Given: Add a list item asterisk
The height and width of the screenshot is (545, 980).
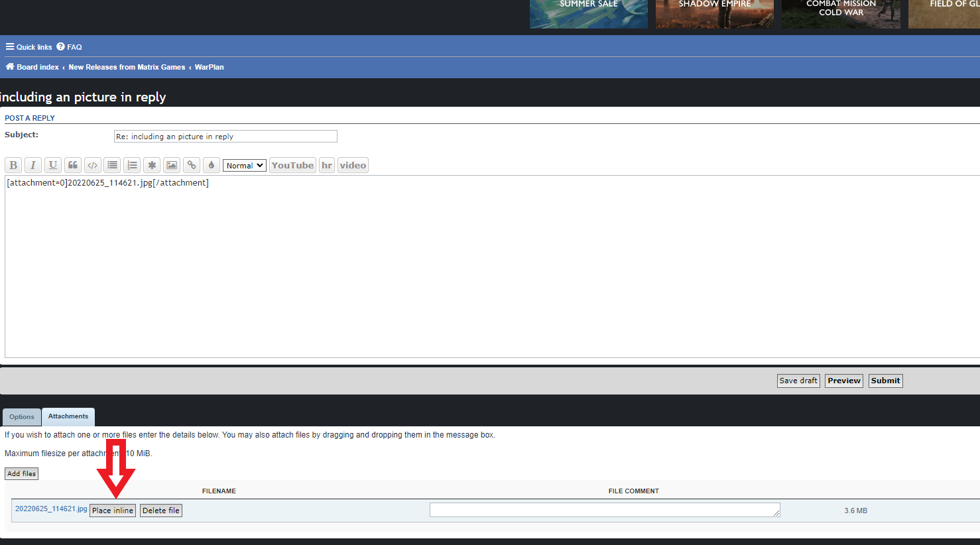Looking at the screenshot, I should 153,165.
